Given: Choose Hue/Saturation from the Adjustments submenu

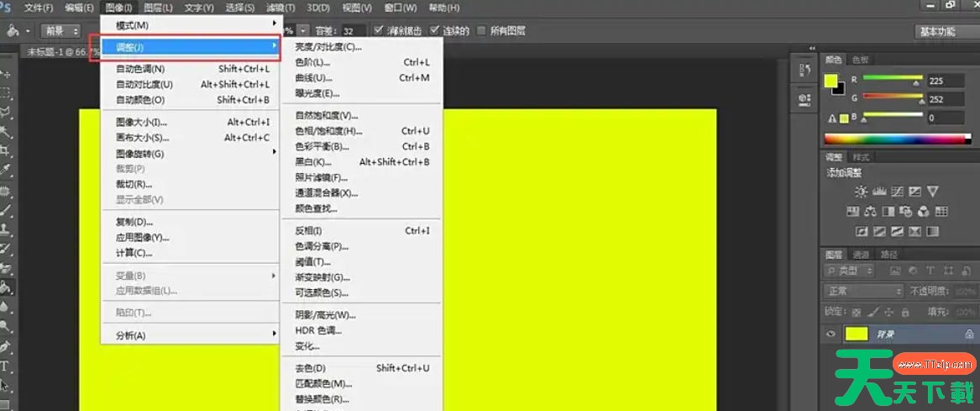Looking at the screenshot, I should [x=329, y=131].
